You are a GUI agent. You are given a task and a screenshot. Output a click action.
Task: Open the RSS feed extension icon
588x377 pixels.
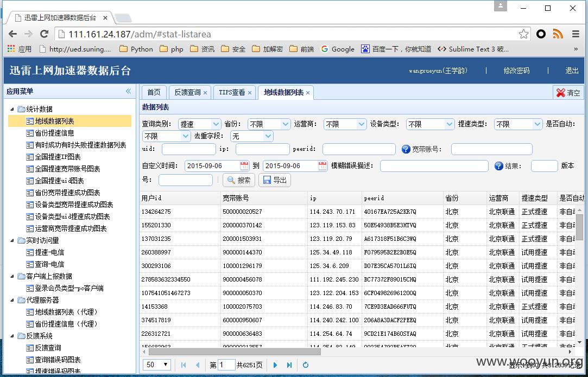[558, 34]
